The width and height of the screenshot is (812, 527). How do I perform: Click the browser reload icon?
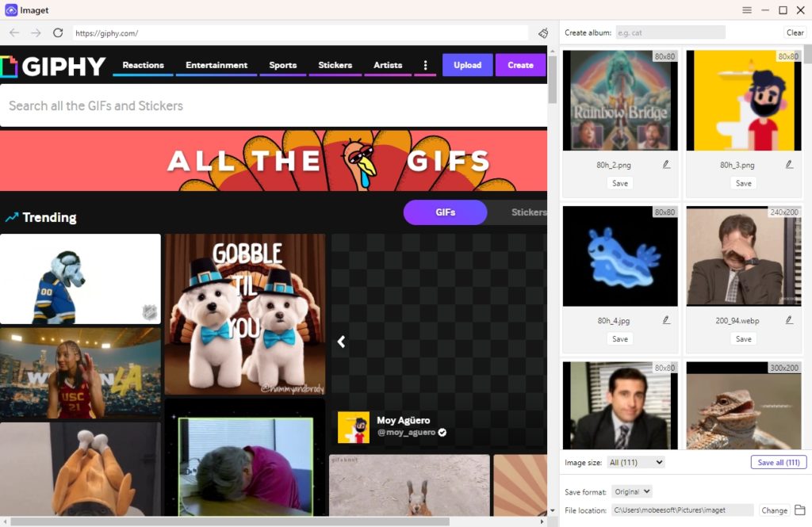pyautogui.click(x=58, y=32)
